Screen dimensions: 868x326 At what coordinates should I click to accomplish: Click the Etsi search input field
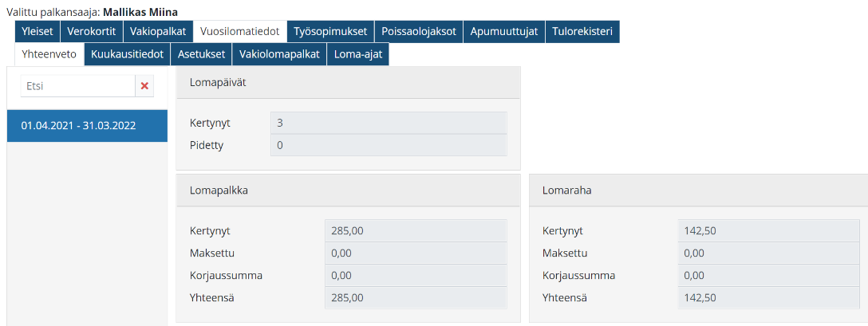pos(77,86)
